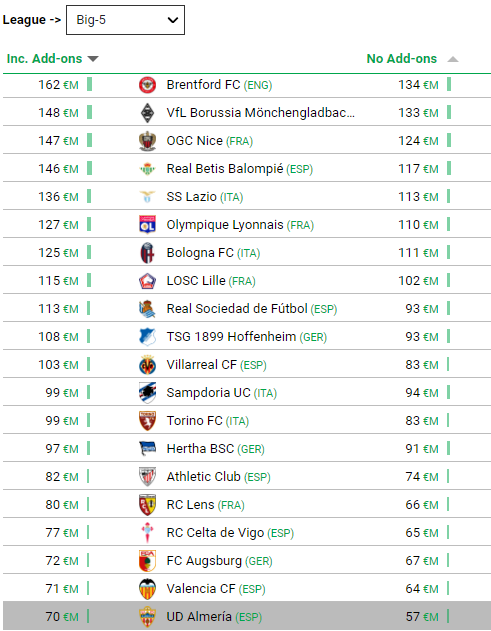Select the Inc. Add-ons column header
Screen dimensions: 491x631
(x=44, y=59)
